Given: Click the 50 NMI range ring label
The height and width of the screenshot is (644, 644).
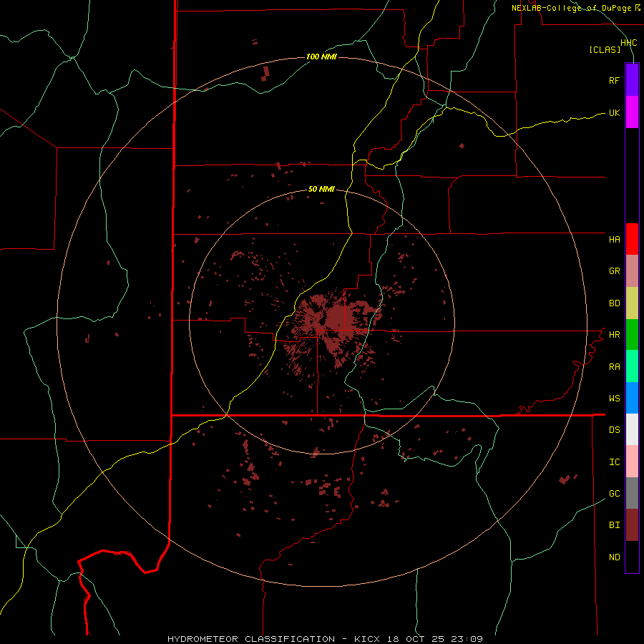Looking at the screenshot, I should tap(321, 189).
